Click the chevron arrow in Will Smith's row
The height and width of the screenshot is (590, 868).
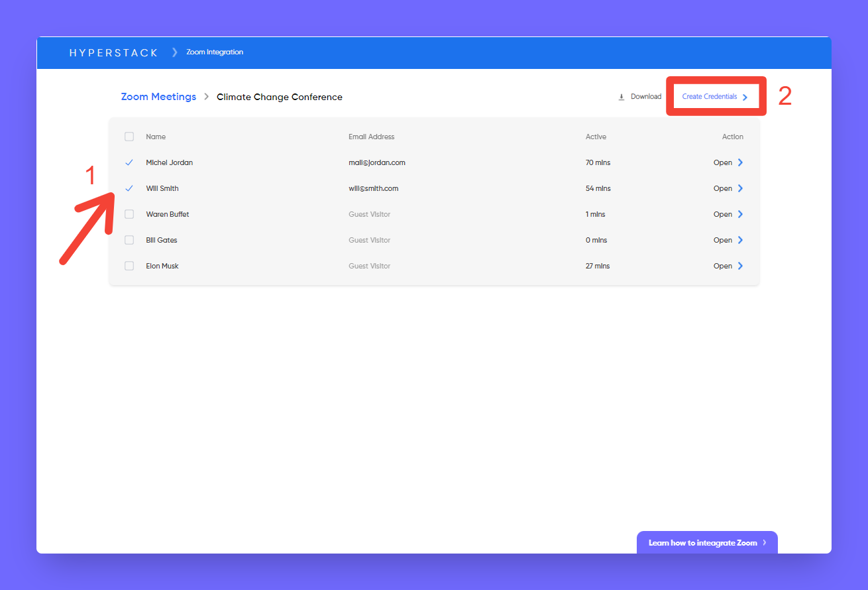tap(740, 188)
